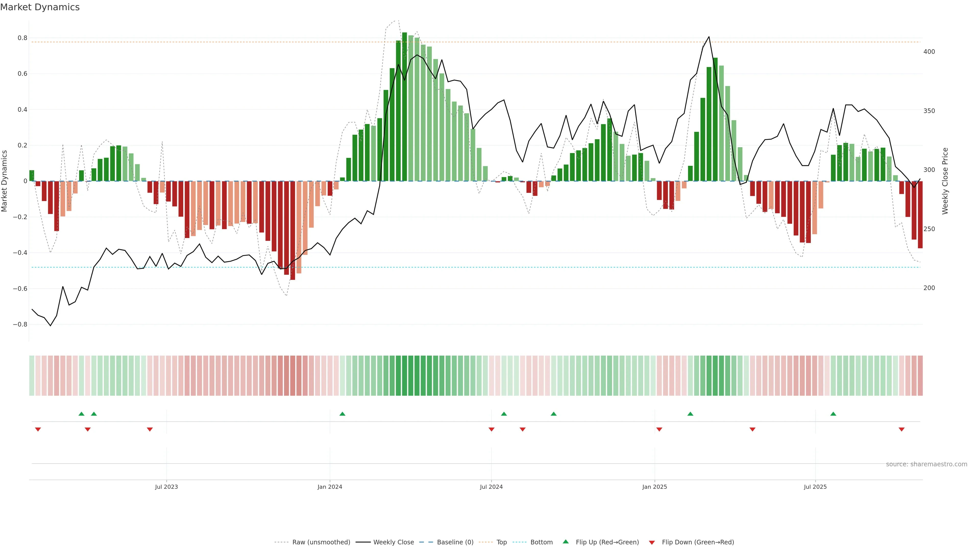The width and height of the screenshot is (980, 551).
Task: Click the Jan 2024 x-axis label
Action: [330, 487]
